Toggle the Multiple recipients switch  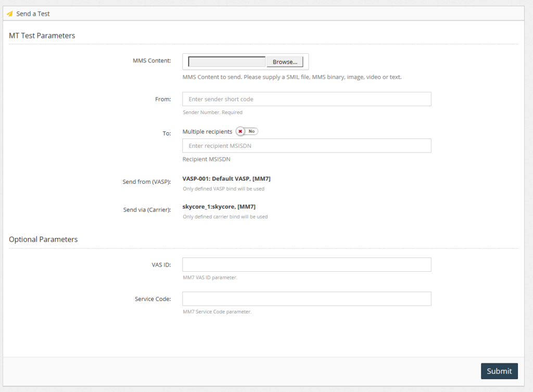pos(247,131)
